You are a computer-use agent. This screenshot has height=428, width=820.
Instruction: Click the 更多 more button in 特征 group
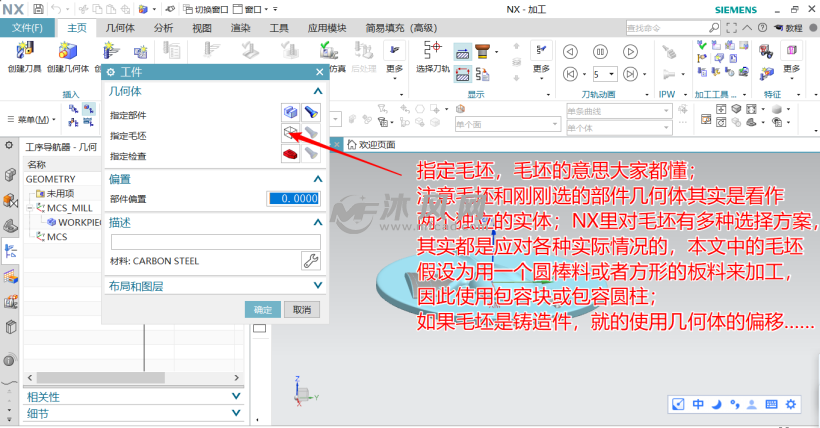[x=791, y=58]
